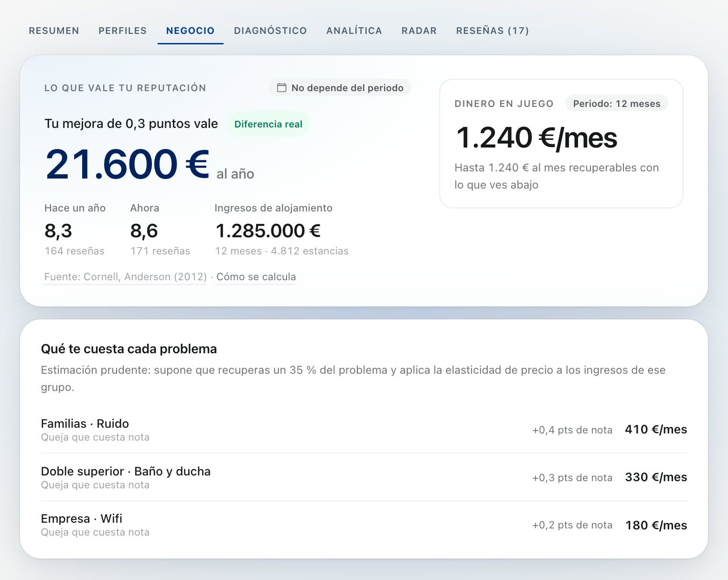This screenshot has width=728, height=580.
Task: Select the 'Doble superior · Baño y ducha' row
Action: click(x=364, y=477)
